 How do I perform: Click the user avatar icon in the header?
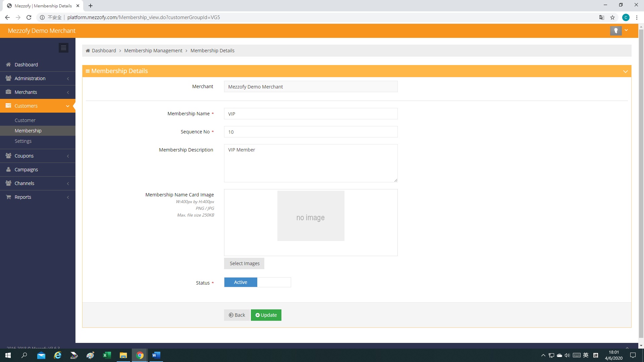coord(615,31)
